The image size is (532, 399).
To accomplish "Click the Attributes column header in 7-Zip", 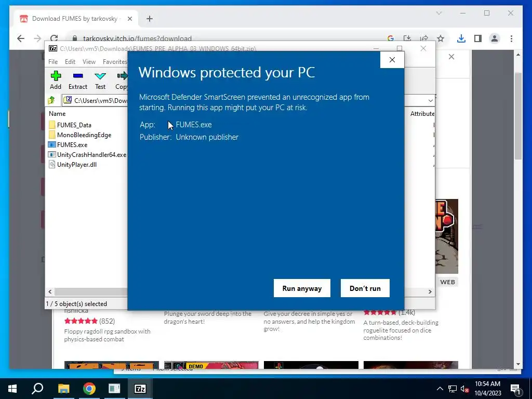I will [422, 114].
